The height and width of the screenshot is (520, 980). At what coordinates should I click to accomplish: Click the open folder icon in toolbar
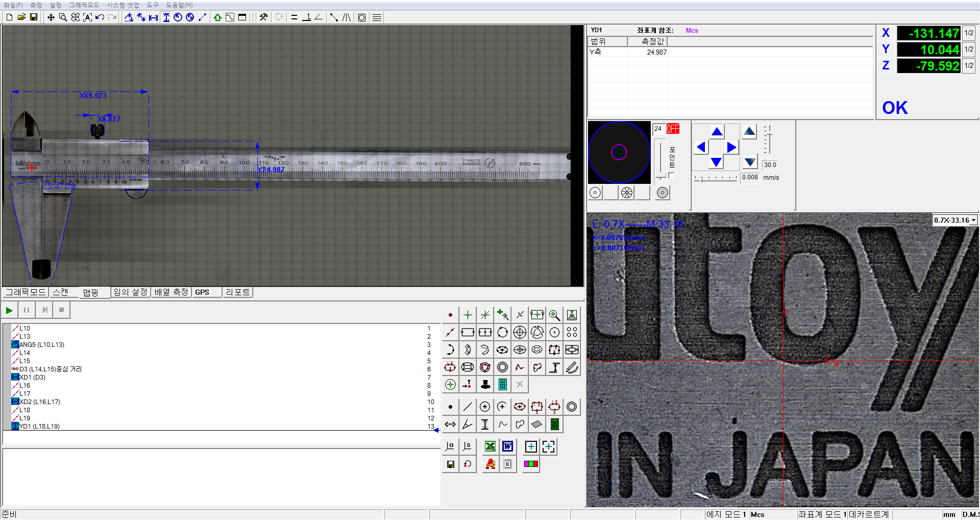click(21, 17)
